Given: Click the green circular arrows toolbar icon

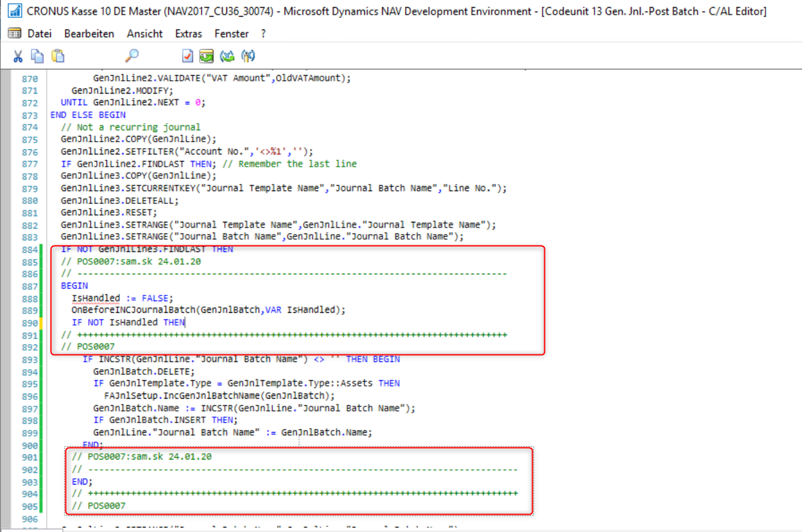Looking at the screenshot, I should tap(227, 56).
